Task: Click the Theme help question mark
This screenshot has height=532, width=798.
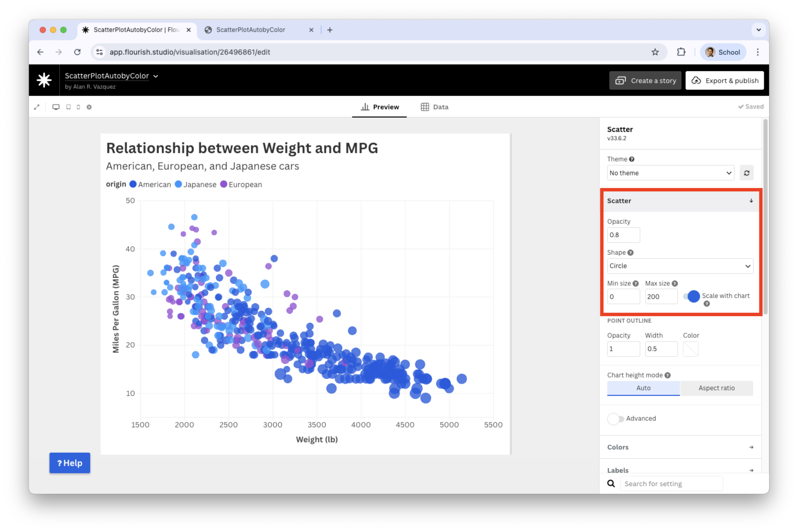Action: 631,159
